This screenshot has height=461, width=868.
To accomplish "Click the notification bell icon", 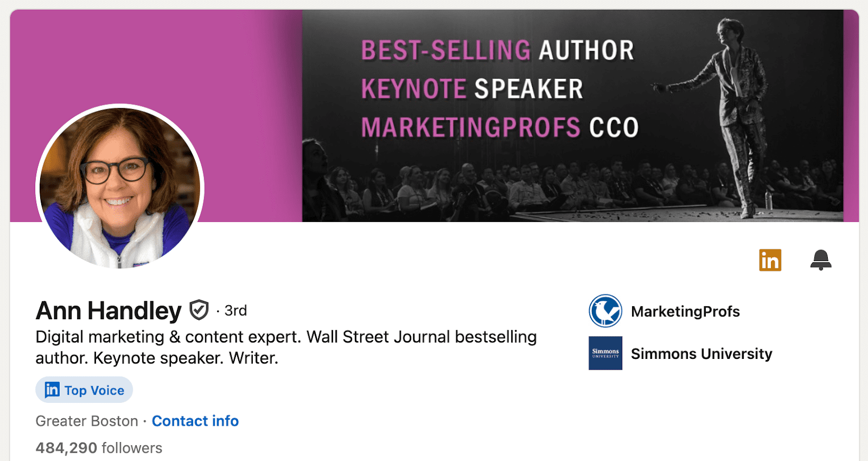I will tap(821, 260).
